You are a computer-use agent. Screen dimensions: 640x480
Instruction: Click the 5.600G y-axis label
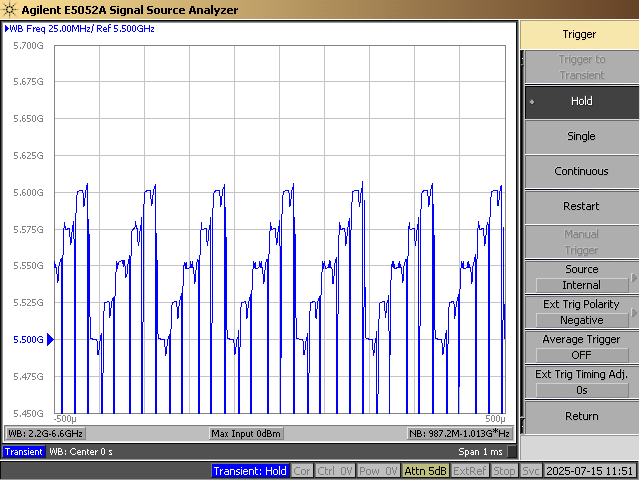pos(28,193)
